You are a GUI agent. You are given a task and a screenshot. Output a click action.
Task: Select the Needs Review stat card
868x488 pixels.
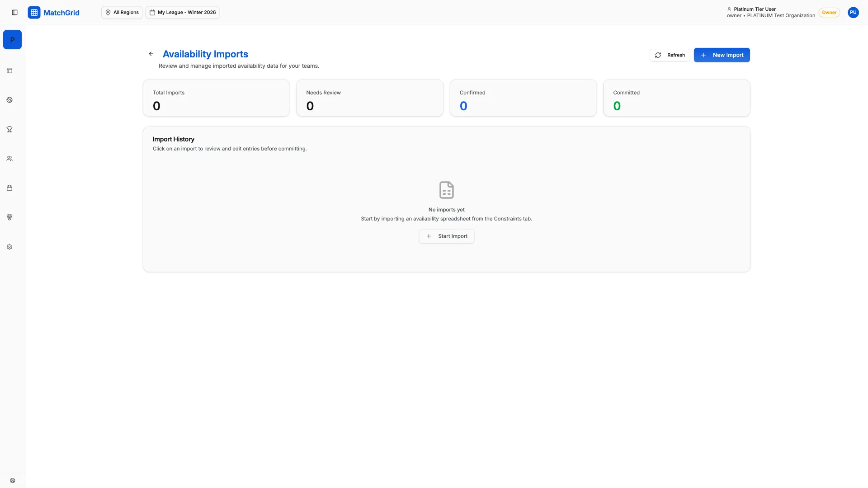pos(369,98)
